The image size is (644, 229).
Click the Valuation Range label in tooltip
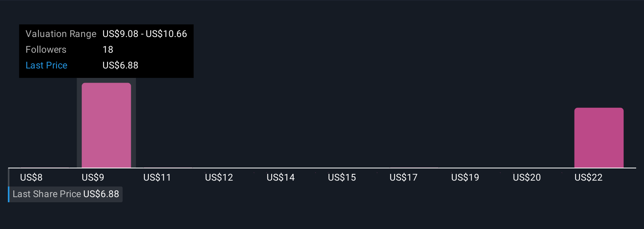click(x=61, y=34)
